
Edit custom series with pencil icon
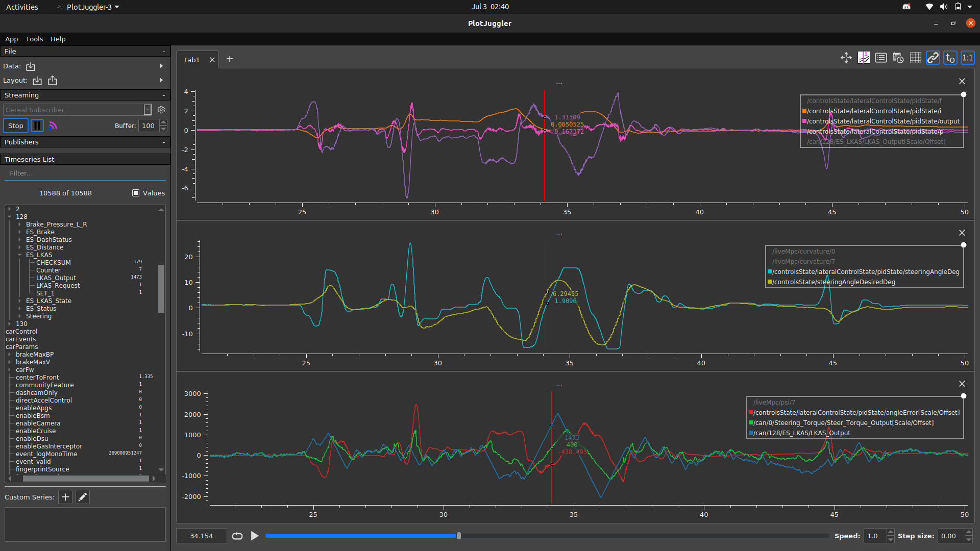pyautogui.click(x=83, y=497)
